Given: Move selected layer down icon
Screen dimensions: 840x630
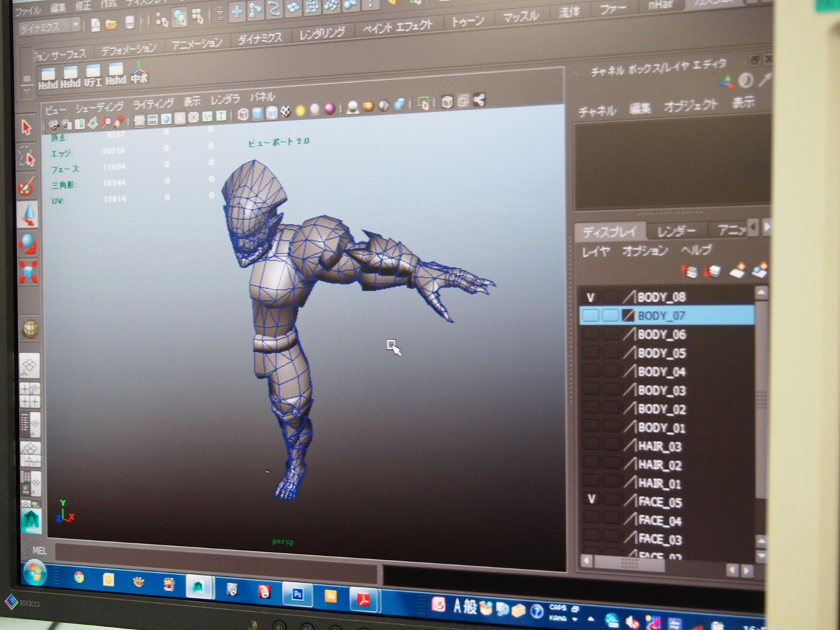Looking at the screenshot, I should click(x=713, y=270).
